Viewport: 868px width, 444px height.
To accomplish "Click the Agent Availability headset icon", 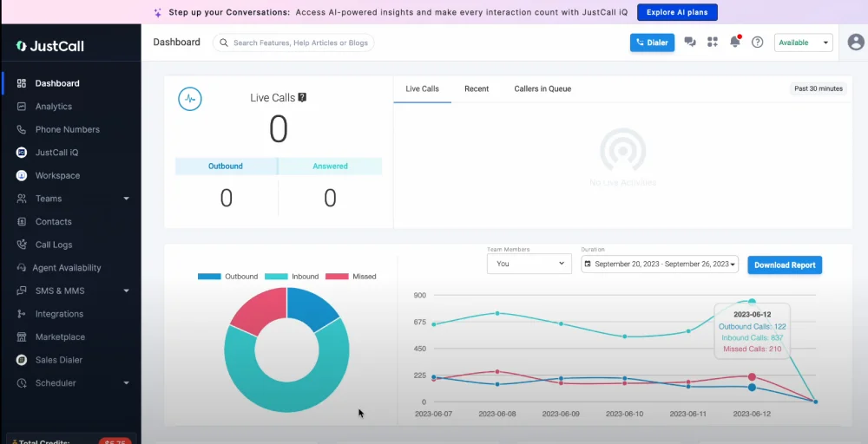I will point(22,268).
